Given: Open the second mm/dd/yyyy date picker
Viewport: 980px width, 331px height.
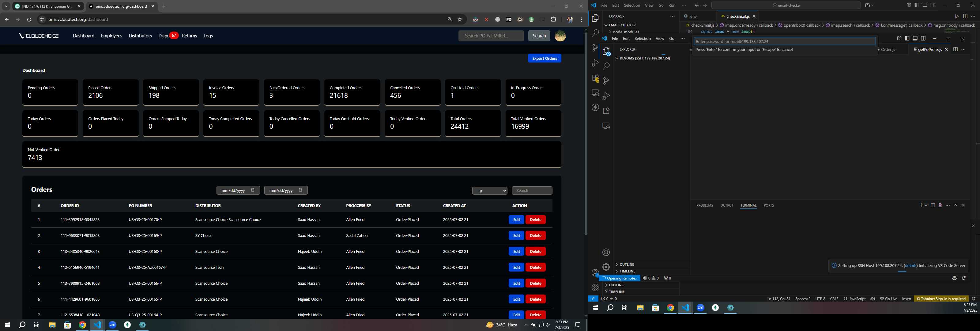Looking at the screenshot, I should pyautogui.click(x=286, y=190).
